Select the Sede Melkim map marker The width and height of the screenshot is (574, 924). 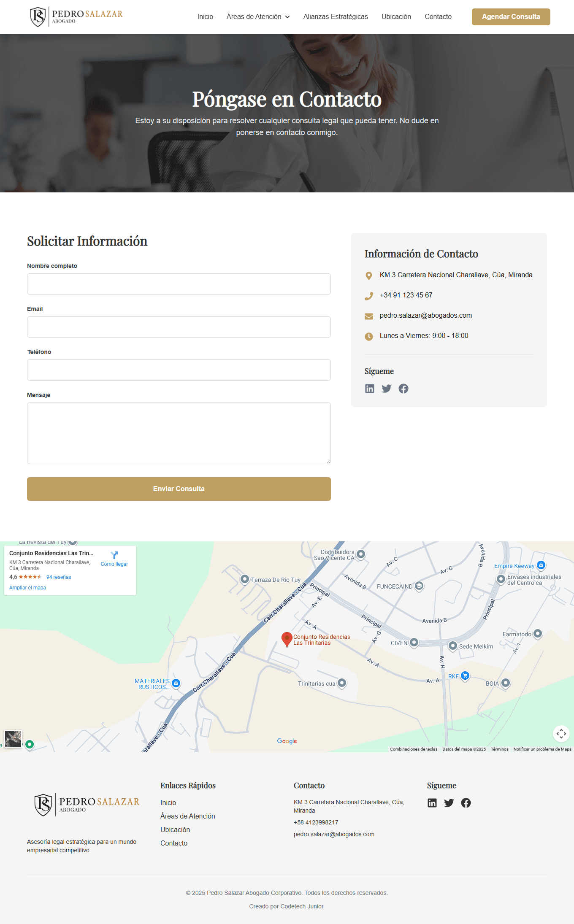click(453, 646)
